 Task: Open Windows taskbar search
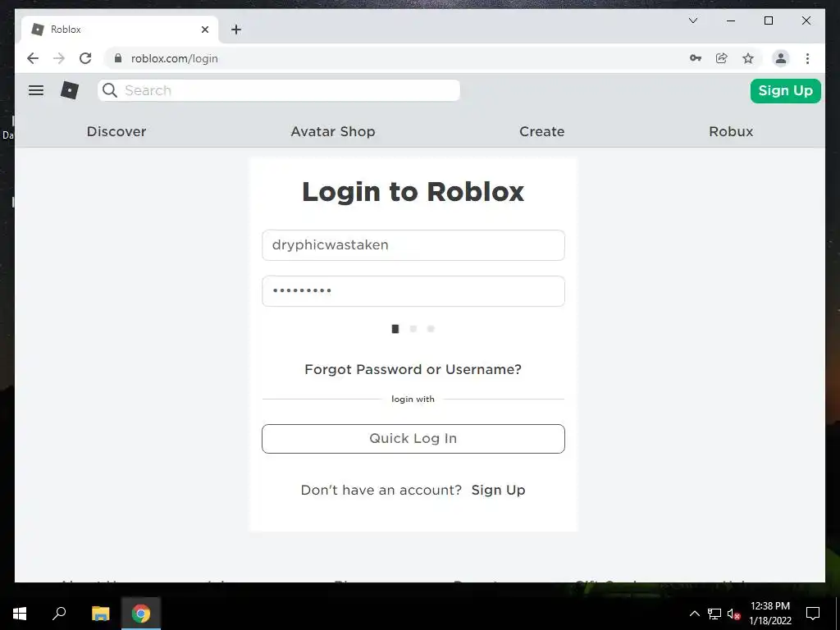click(59, 614)
